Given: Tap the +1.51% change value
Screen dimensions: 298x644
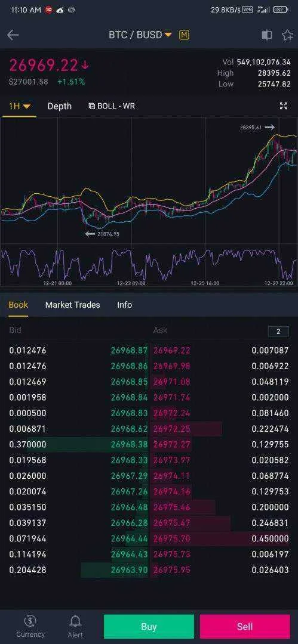Looking at the screenshot, I should coord(71,82).
